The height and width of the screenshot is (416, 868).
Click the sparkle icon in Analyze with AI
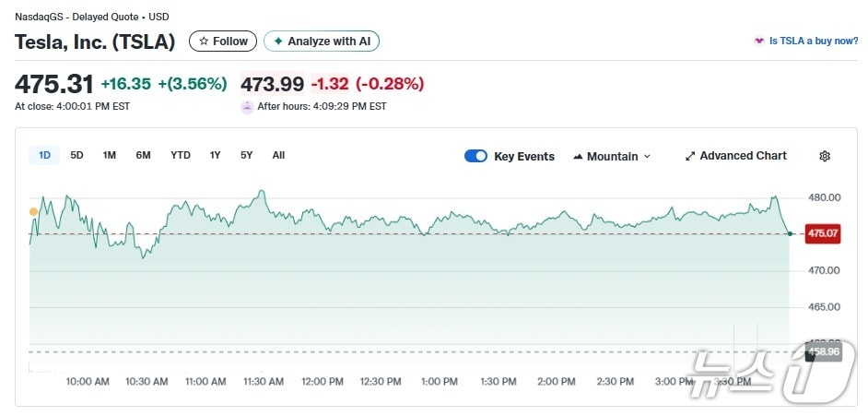278,42
